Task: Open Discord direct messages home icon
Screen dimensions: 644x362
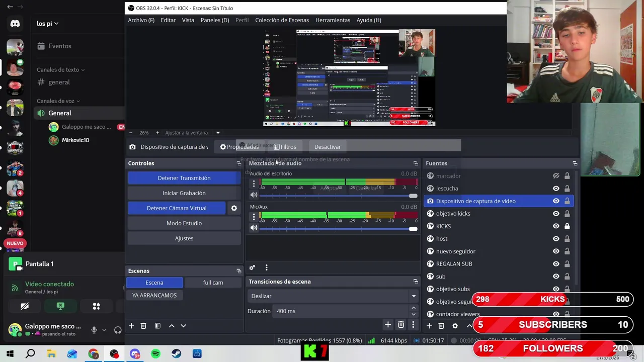Action: coord(15,24)
